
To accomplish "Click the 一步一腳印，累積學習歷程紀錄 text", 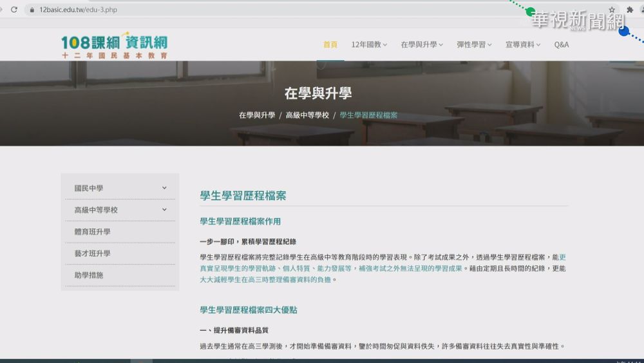I will 248,242.
